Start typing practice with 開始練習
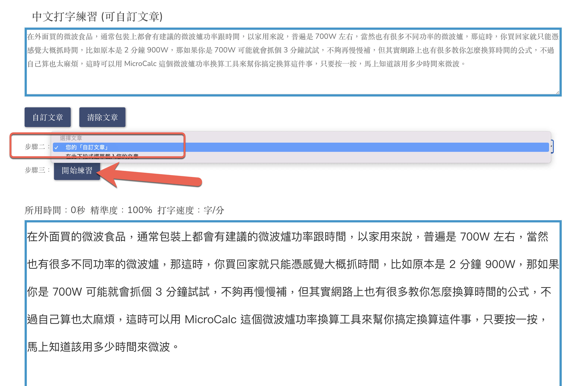Screen dimensions: 588x386 coord(77,171)
